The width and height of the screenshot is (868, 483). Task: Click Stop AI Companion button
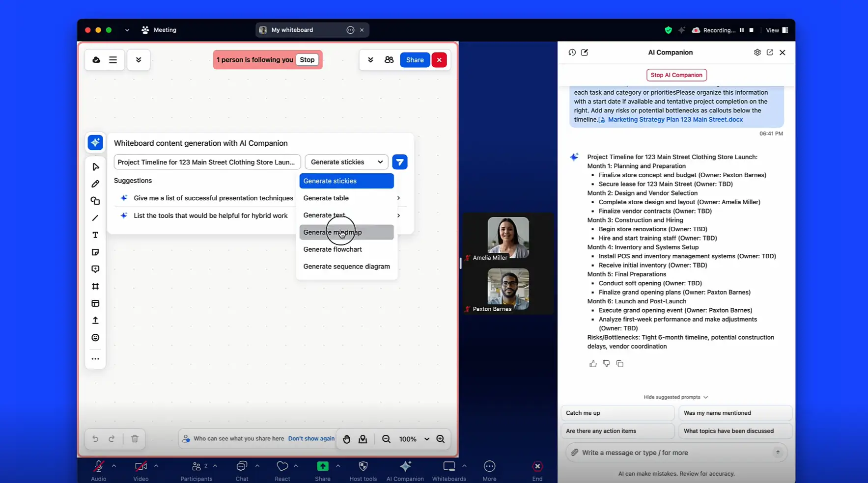coord(676,75)
